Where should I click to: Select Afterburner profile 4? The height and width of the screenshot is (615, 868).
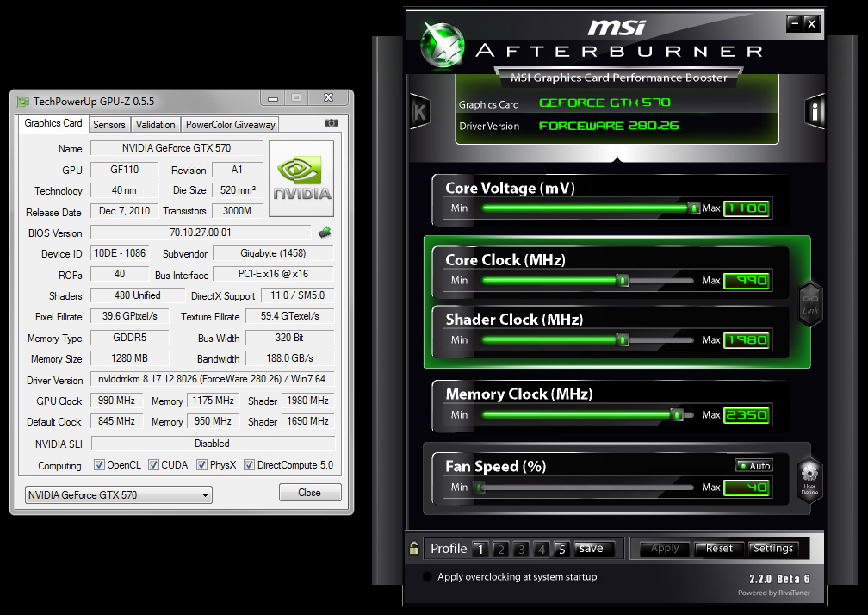pos(542,550)
